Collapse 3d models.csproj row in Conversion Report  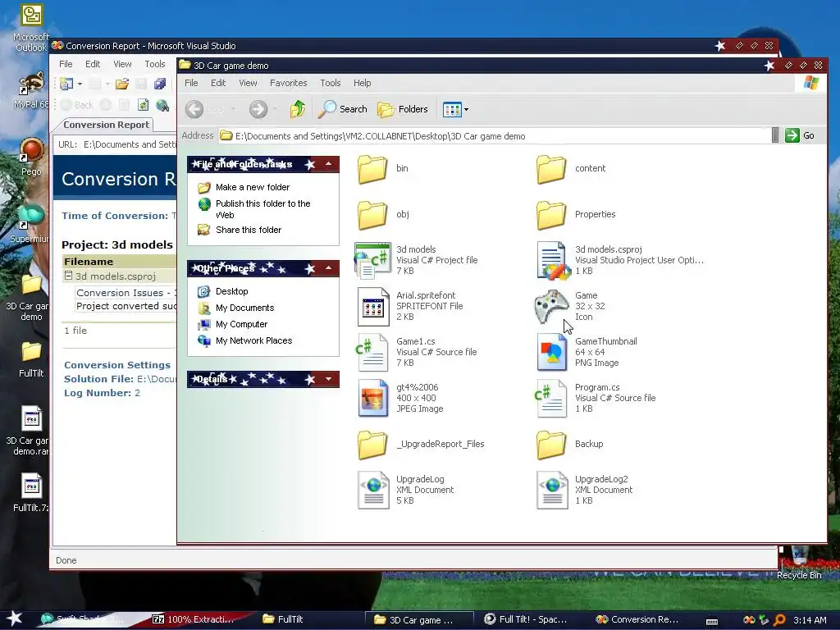(x=68, y=276)
